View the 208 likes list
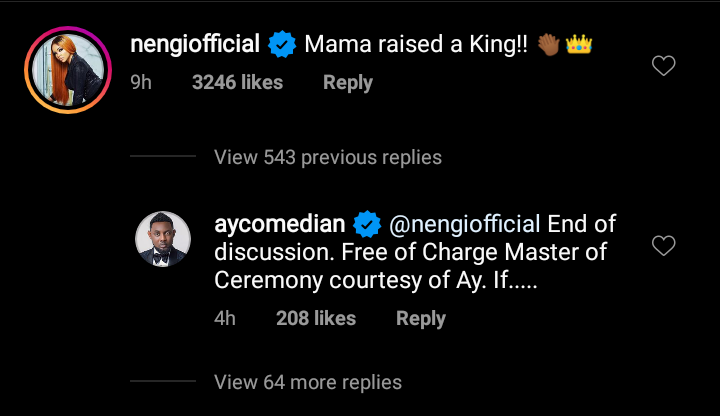Screen dimensions: 720x416 tap(316, 318)
